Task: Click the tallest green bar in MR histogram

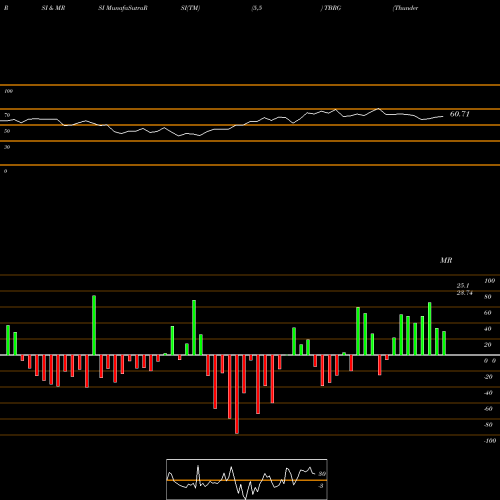Action: [94, 325]
